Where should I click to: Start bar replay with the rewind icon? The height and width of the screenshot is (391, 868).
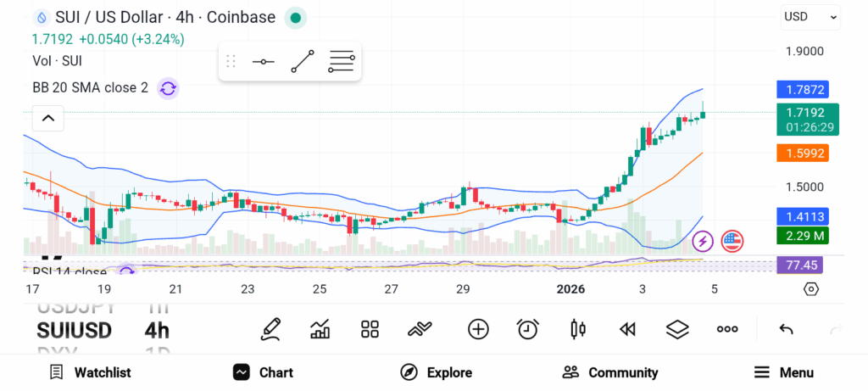tap(627, 329)
